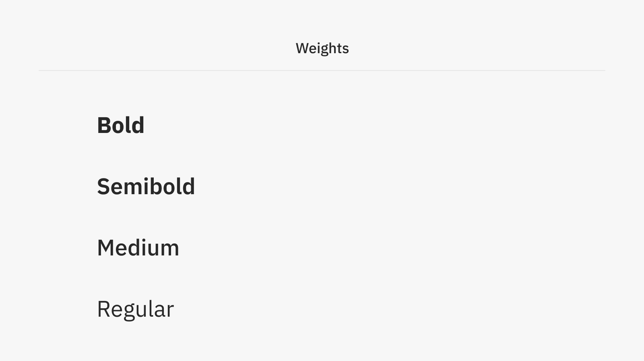644x361 pixels.
Task: Click the capital S in Semibold
Action: (103, 187)
